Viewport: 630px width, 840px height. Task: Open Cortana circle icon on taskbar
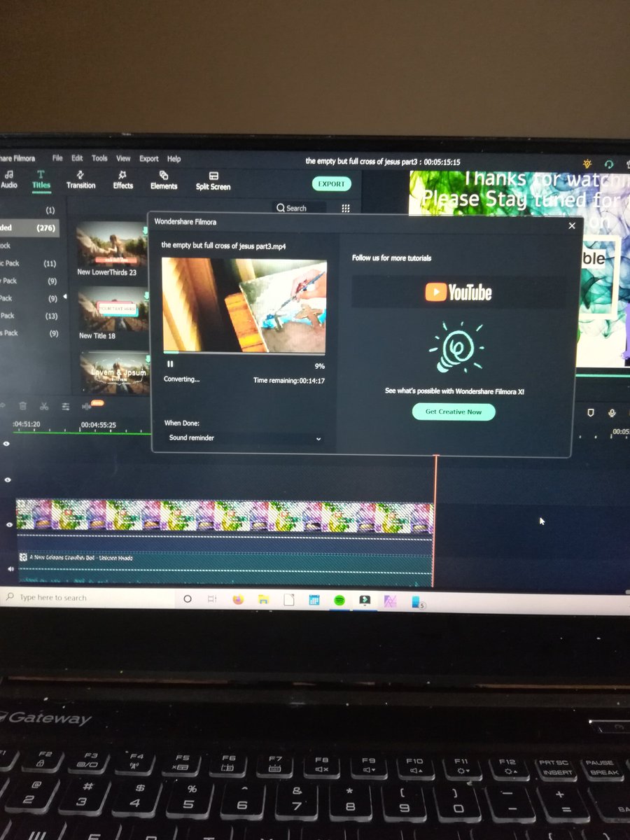click(187, 599)
